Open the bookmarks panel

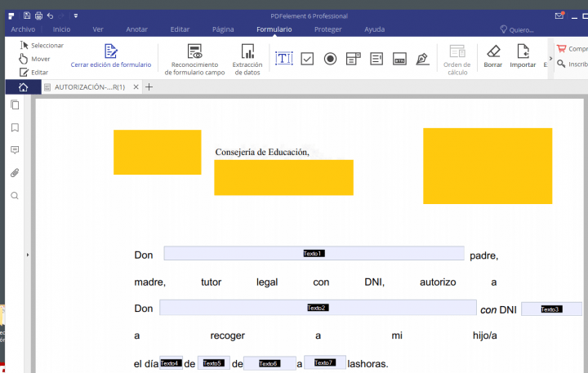[x=15, y=127]
